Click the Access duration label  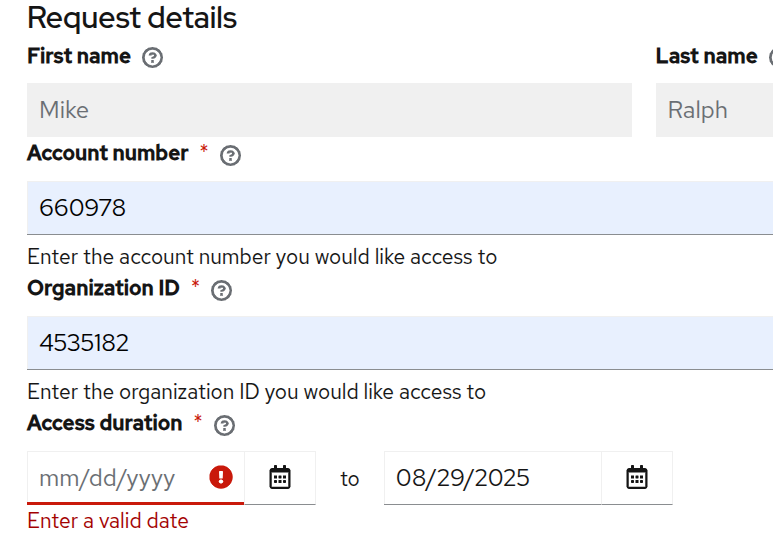click(x=104, y=424)
